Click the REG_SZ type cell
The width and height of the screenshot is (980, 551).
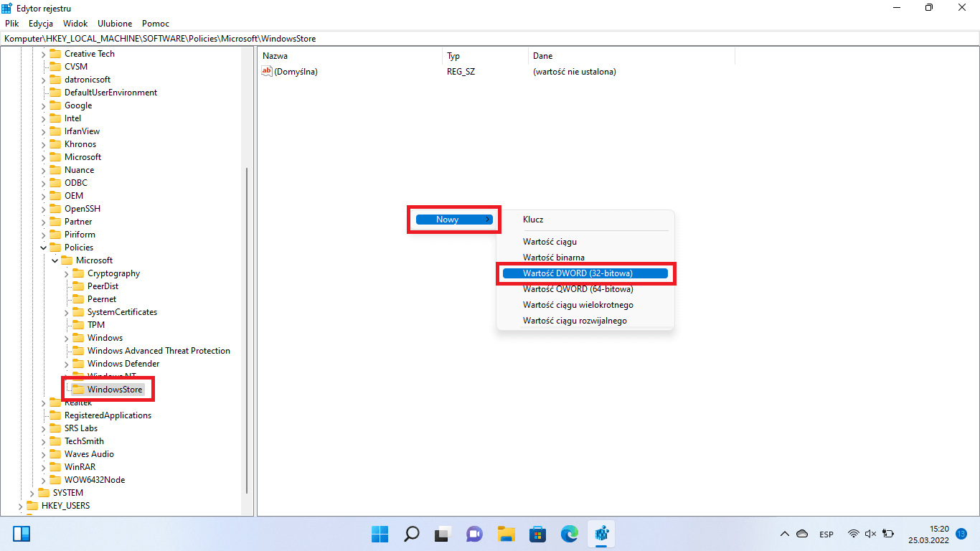coord(461,71)
